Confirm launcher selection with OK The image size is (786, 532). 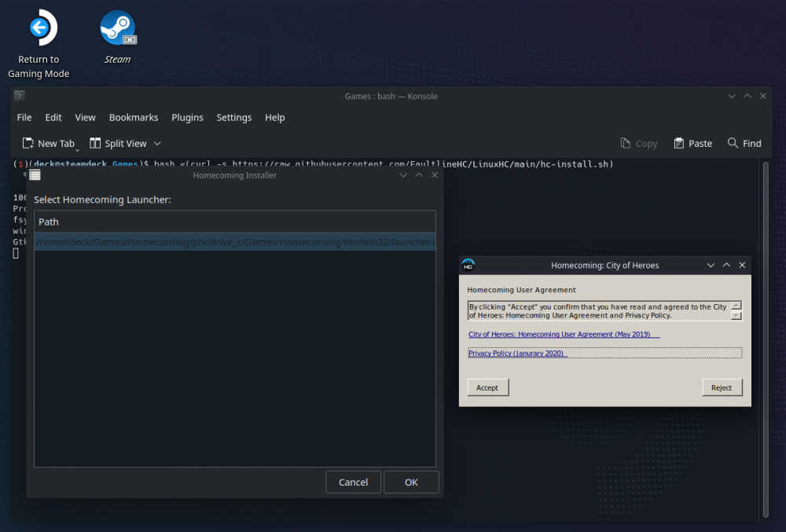[x=411, y=482]
